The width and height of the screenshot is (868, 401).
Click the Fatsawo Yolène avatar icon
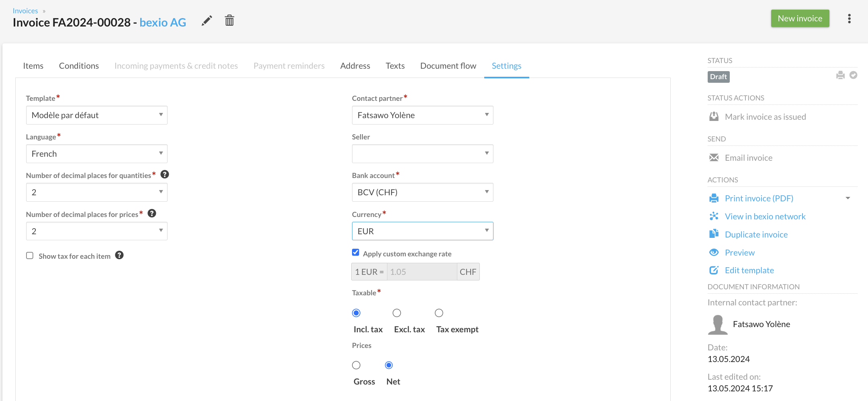pos(718,325)
